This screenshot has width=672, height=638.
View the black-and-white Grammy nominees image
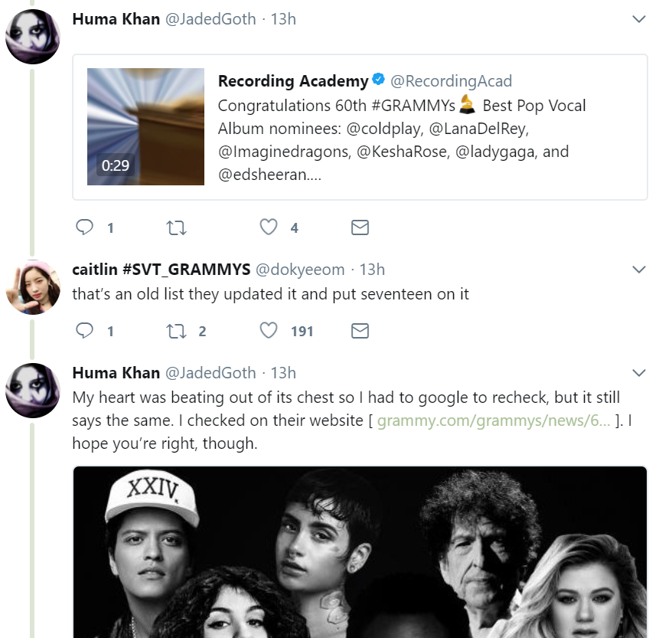click(x=360, y=551)
